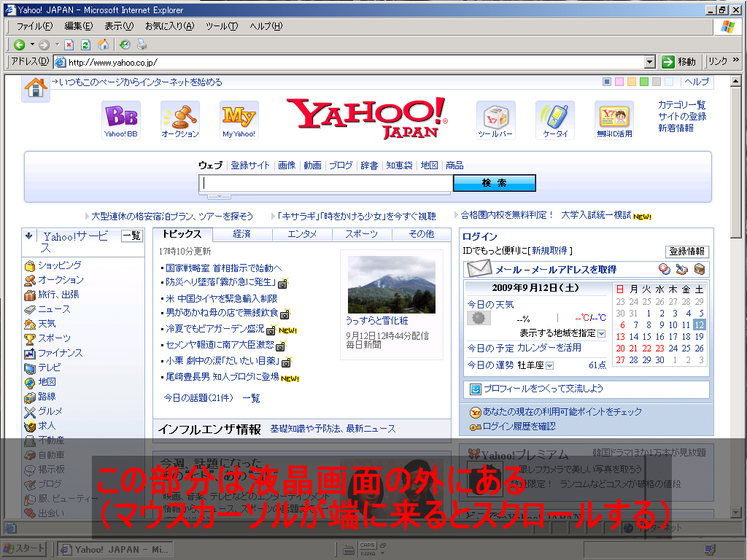The height and width of the screenshot is (560, 747).
Task: Open the My Yahoo! icon
Action: (x=239, y=120)
